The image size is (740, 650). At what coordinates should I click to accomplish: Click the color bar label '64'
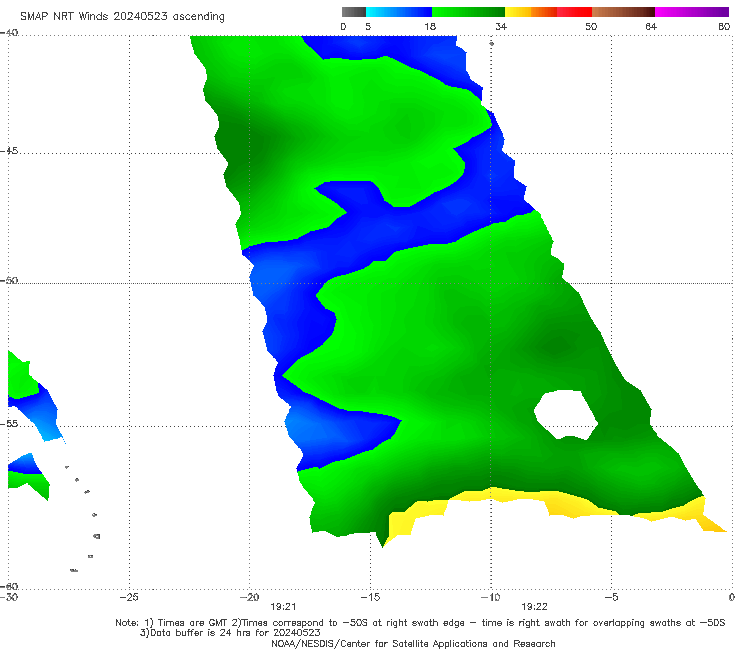[x=651, y=26]
